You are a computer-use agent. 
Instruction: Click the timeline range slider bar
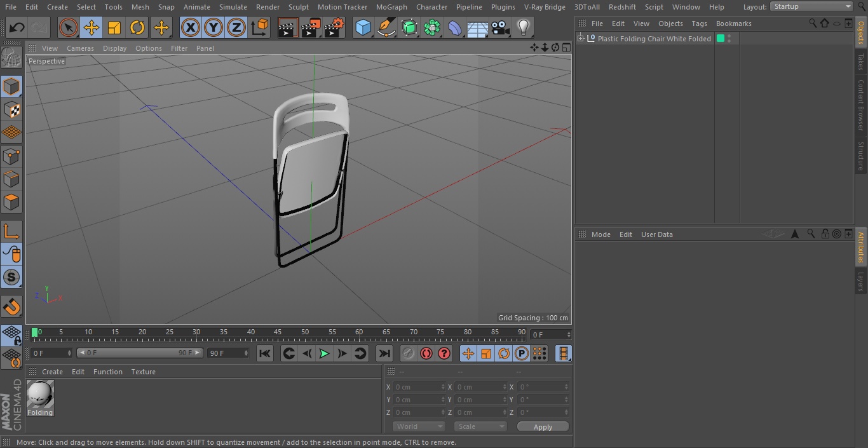pos(140,353)
